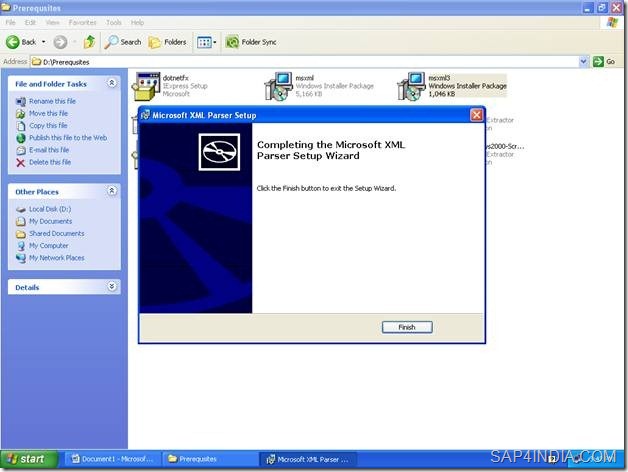Go up one folder level icon
628x472 pixels.
click(x=89, y=42)
